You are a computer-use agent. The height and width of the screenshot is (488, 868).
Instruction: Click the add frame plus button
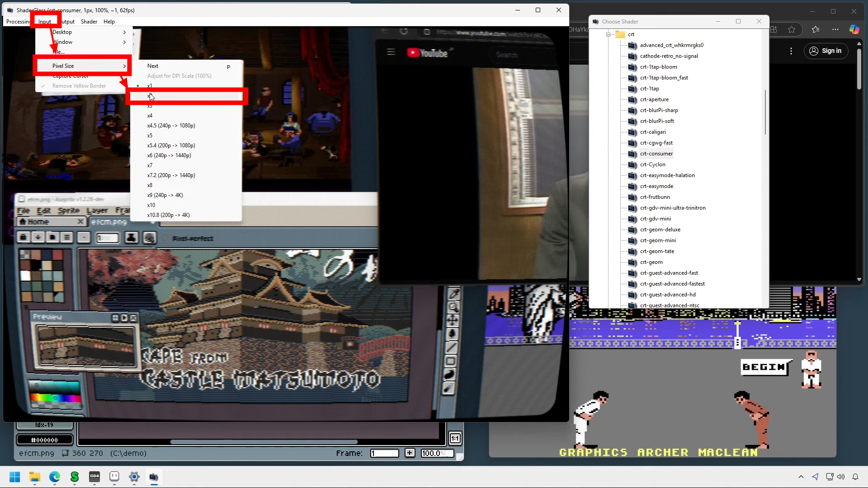410,453
